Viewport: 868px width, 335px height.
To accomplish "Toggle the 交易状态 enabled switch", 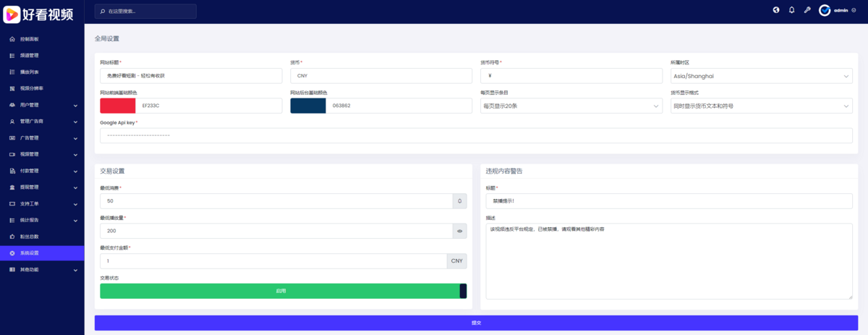I will tap(283, 291).
